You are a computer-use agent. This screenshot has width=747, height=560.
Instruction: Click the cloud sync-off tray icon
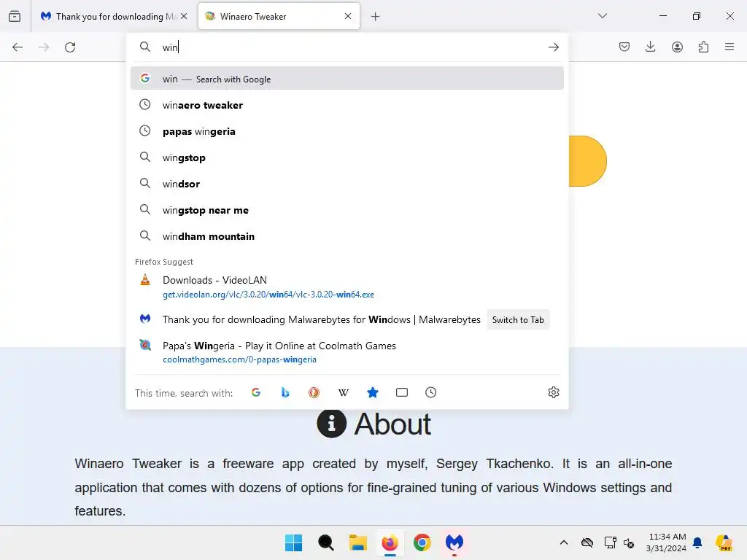click(x=587, y=542)
